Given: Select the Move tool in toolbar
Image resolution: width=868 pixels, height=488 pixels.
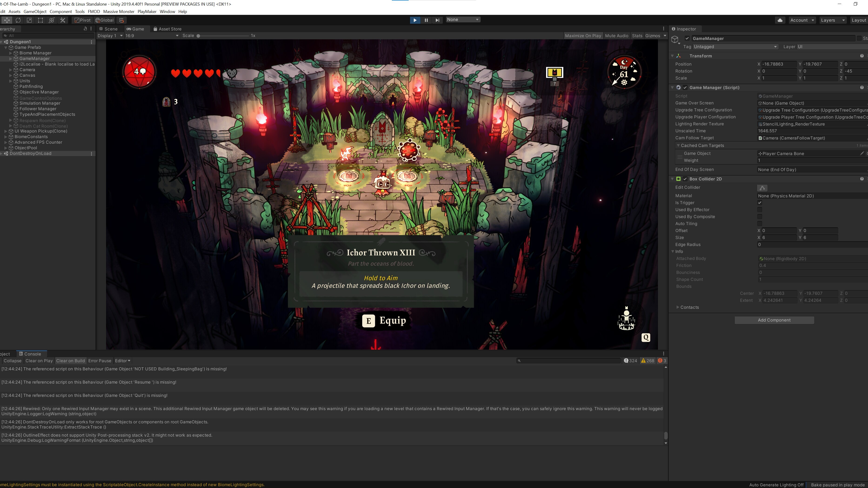Looking at the screenshot, I should click(7, 20).
